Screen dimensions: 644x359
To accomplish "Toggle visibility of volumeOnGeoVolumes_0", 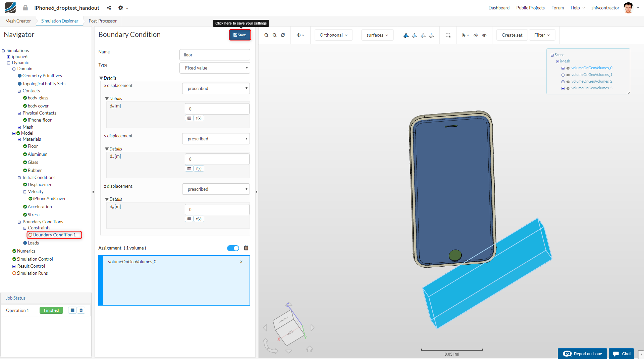I will (568, 68).
